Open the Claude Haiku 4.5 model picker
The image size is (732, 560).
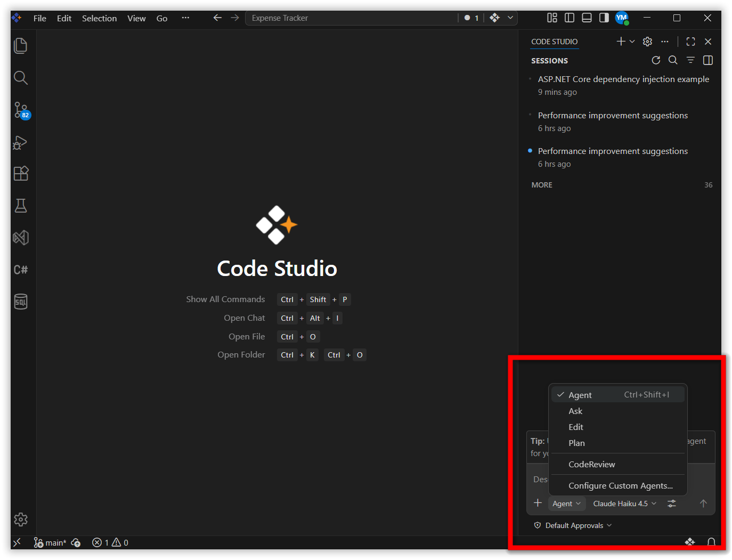click(x=625, y=504)
